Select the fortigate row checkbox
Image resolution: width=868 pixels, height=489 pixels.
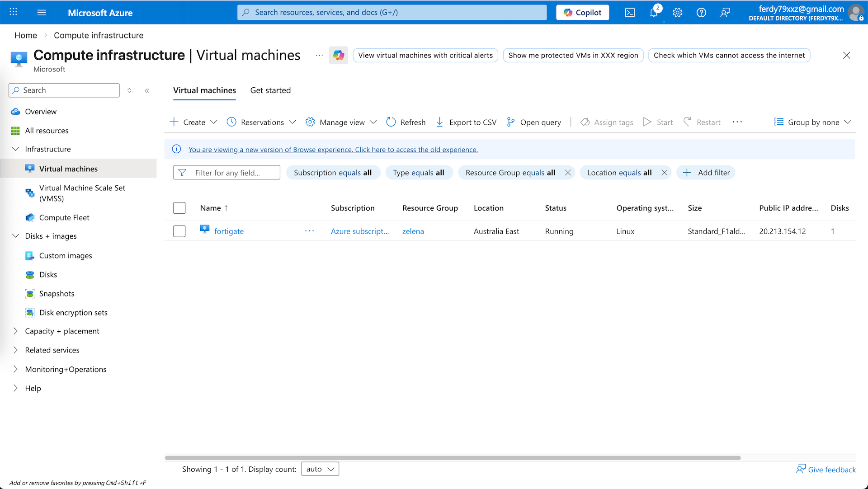179,231
